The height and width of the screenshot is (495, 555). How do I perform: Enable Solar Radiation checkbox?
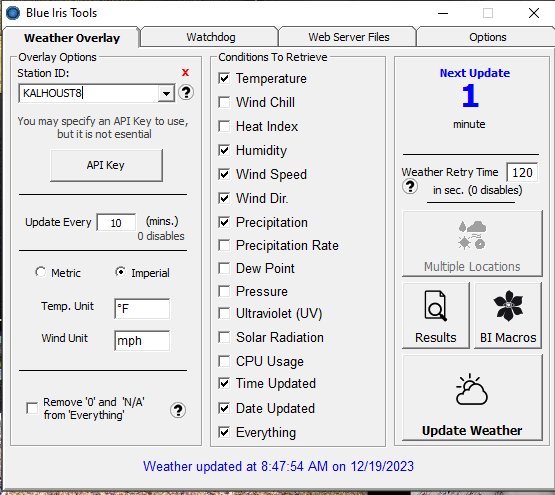tap(224, 337)
